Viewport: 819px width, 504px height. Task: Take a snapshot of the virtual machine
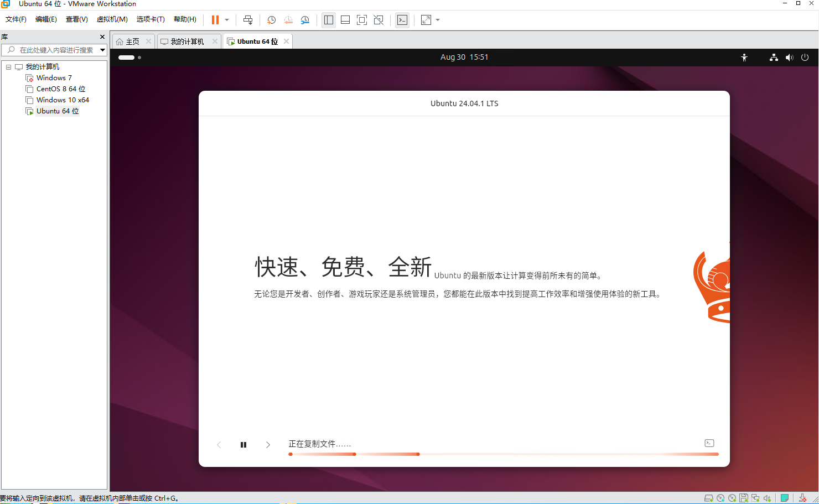pos(271,20)
